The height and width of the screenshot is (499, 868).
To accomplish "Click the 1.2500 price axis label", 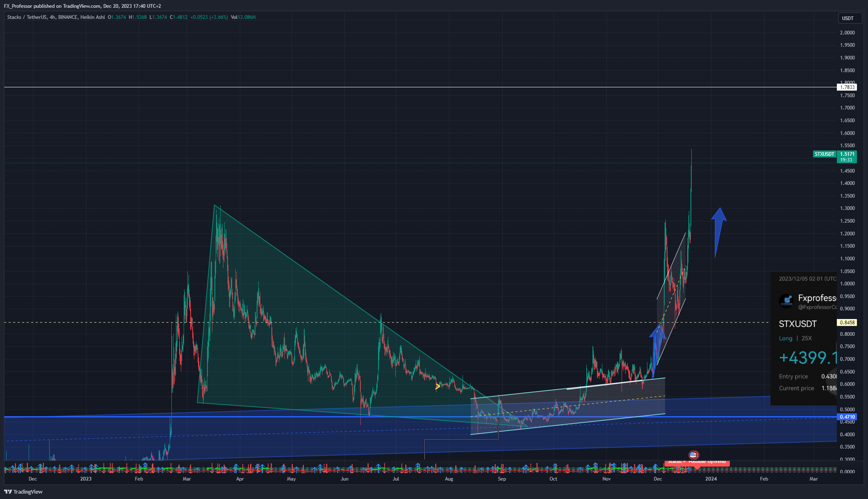I will pos(847,221).
